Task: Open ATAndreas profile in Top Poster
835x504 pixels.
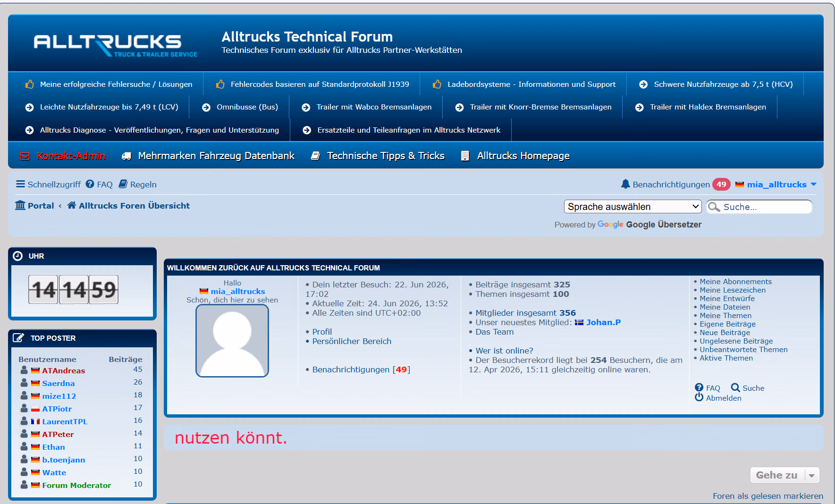Action: [63, 371]
